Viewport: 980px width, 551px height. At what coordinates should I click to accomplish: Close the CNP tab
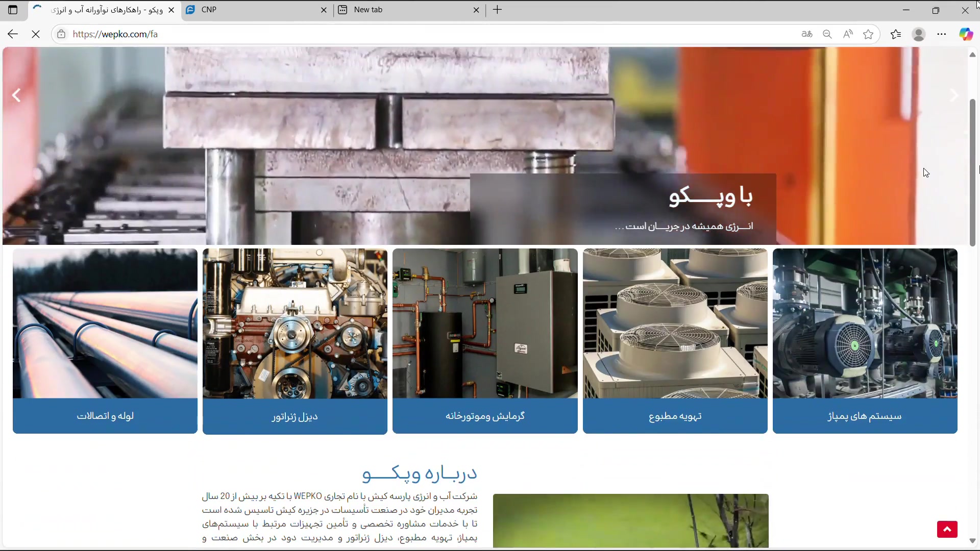coord(324,10)
